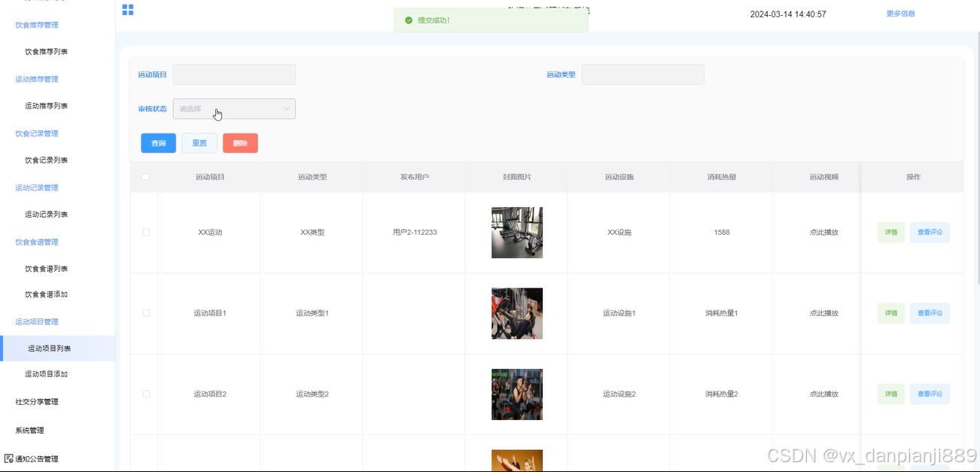
Task: Open 饮食食谱添加 in sidebar
Action: tap(47, 294)
